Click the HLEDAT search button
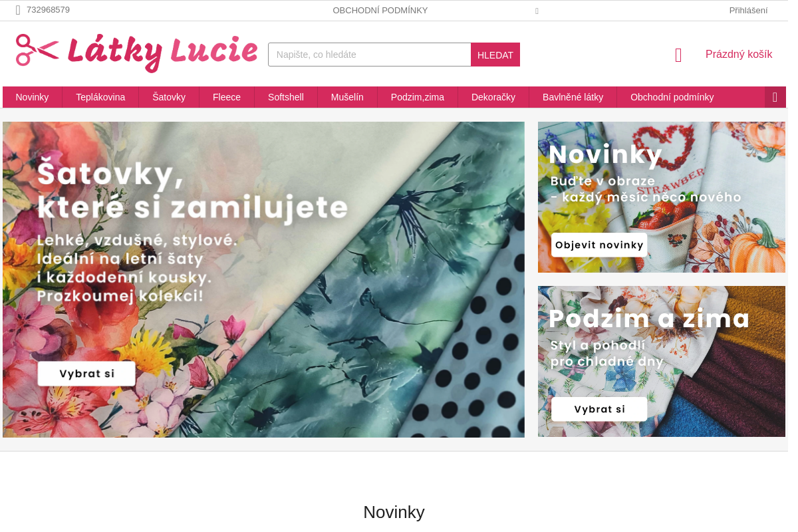The image size is (798, 532). pos(495,55)
